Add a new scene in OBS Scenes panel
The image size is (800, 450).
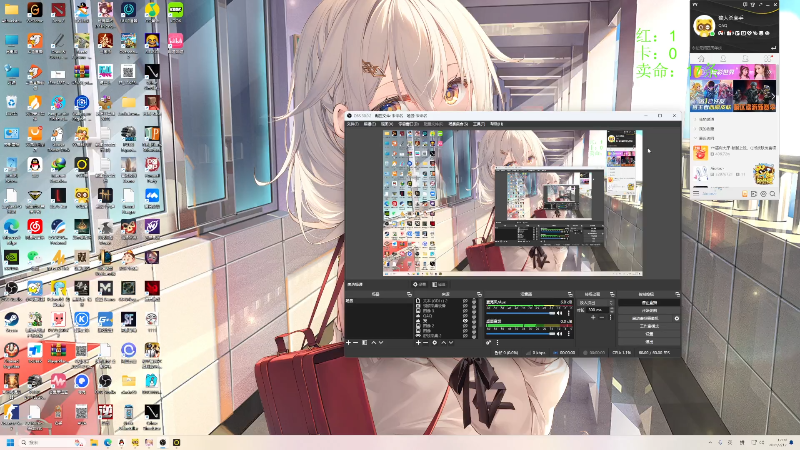tap(348, 342)
